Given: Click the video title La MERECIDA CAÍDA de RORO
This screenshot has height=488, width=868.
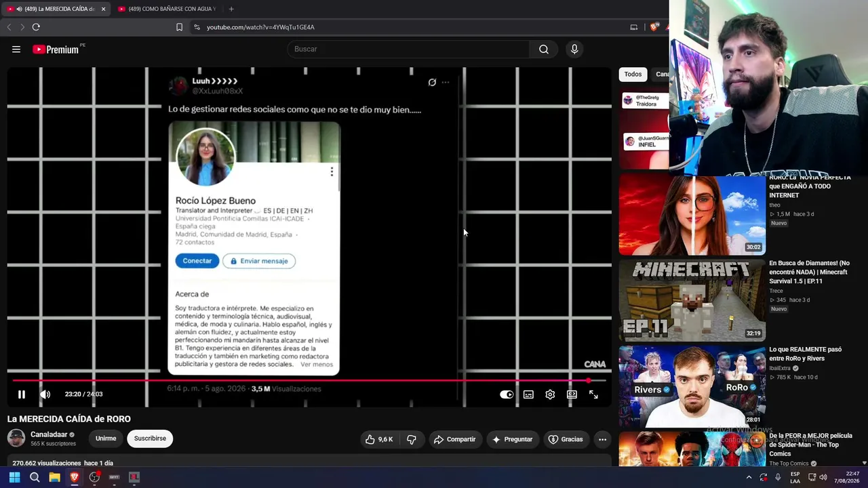Looking at the screenshot, I should tap(69, 419).
